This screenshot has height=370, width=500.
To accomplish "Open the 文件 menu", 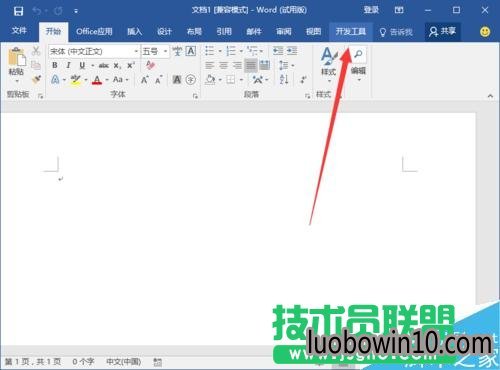I will (19, 31).
